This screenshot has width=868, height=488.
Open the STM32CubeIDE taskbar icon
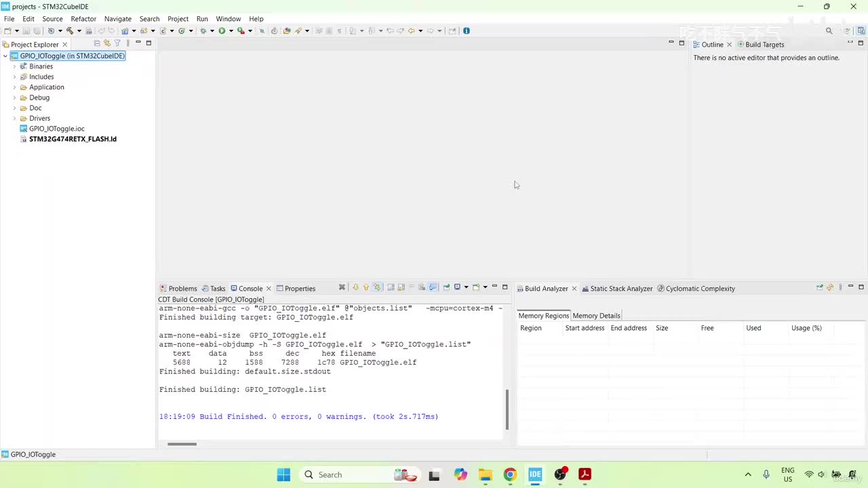(535, 474)
